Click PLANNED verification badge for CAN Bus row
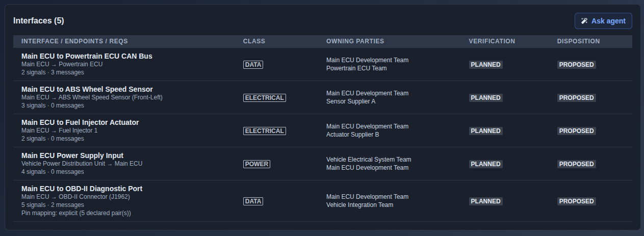This screenshot has width=644, height=236. point(485,65)
